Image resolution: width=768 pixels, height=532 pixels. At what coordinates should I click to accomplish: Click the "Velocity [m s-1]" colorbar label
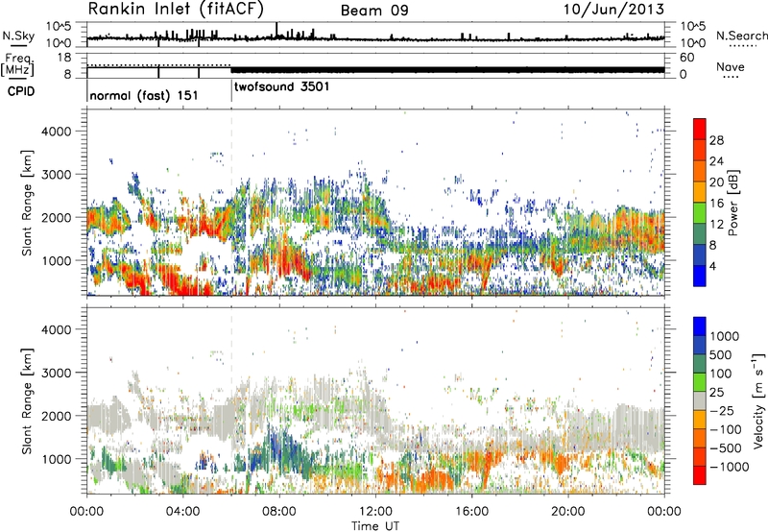click(758, 400)
